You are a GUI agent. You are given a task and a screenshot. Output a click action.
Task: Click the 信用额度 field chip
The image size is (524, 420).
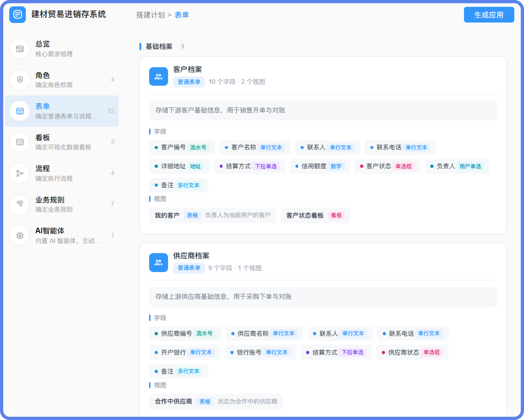[320, 166]
